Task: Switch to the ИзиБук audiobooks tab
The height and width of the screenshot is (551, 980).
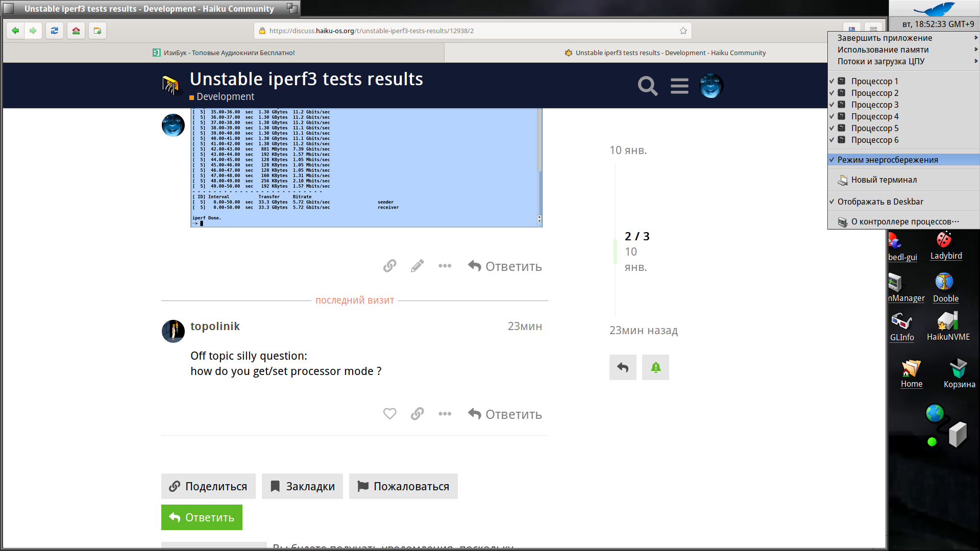Action: 224,53
